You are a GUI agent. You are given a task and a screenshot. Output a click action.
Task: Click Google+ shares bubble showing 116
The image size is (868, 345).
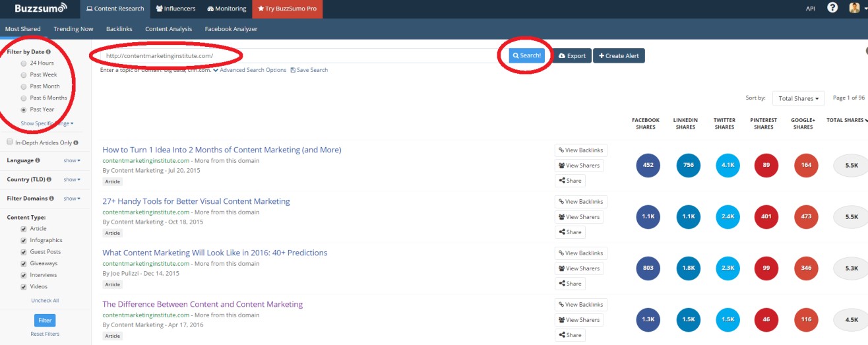pos(807,319)
